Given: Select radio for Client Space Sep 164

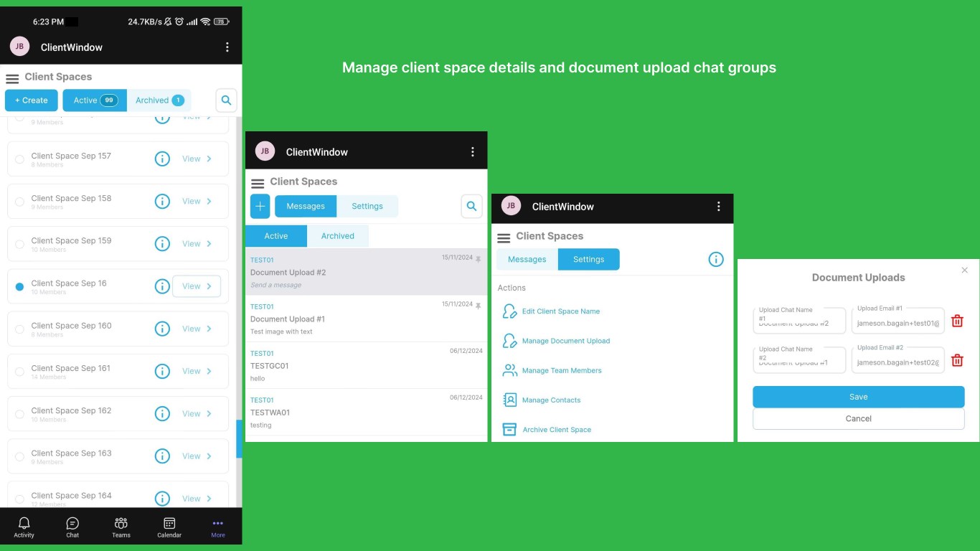Looking at the screenshot, I should (x=19, y=499).
